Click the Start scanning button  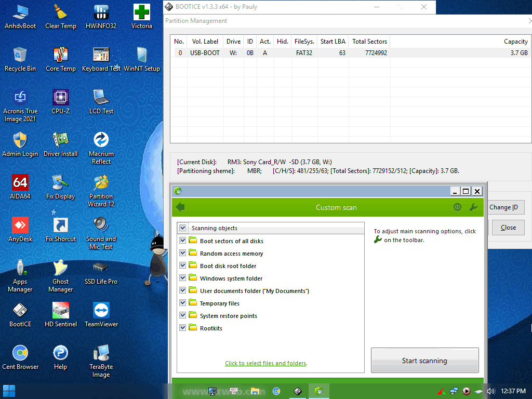pyautogui.click(x=425, y=361)
